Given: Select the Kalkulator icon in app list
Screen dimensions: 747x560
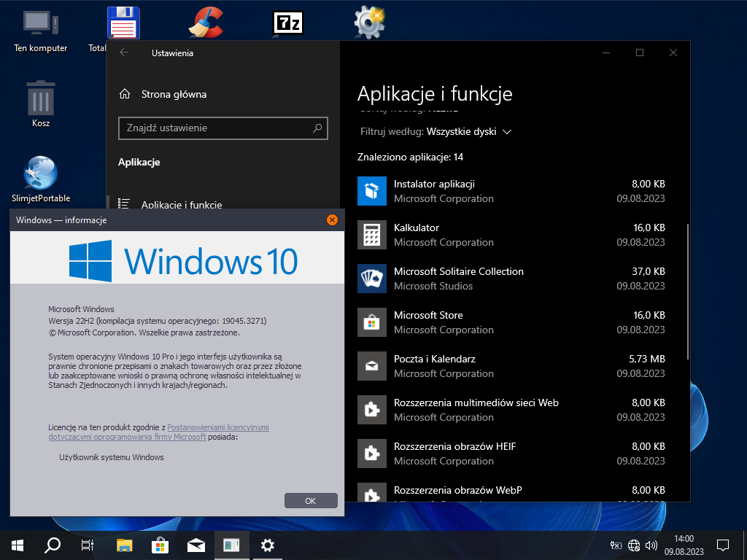Looking at the screenshot, I should coord(371,235).
